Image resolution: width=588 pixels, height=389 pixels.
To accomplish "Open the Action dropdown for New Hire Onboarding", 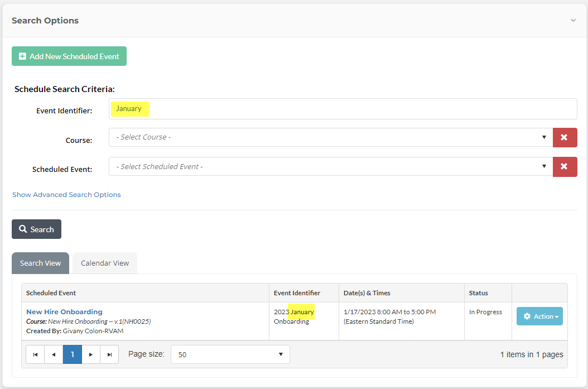I will point(539,316).
